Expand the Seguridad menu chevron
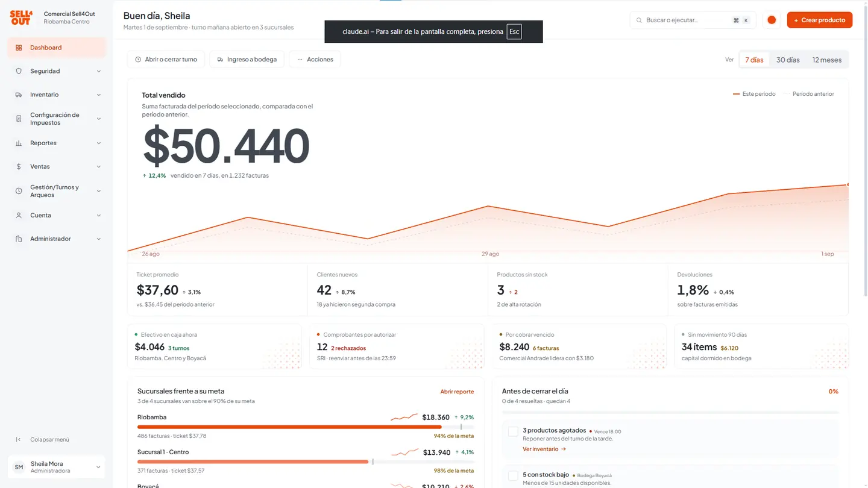 click(x=99, y=71)
